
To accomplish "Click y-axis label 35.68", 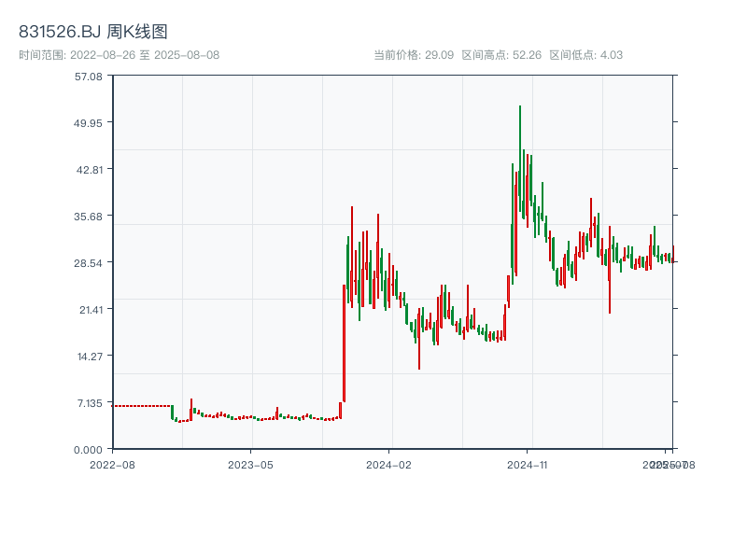I will click(88, 217).
